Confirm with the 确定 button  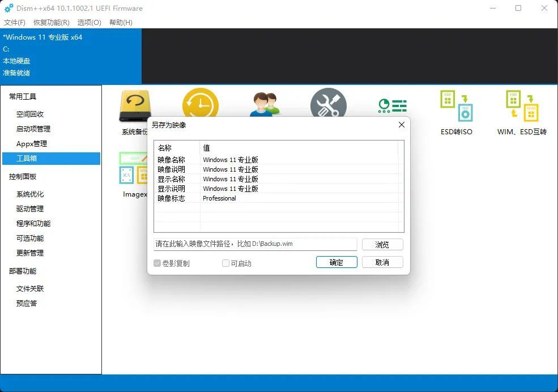pos(336,262)
